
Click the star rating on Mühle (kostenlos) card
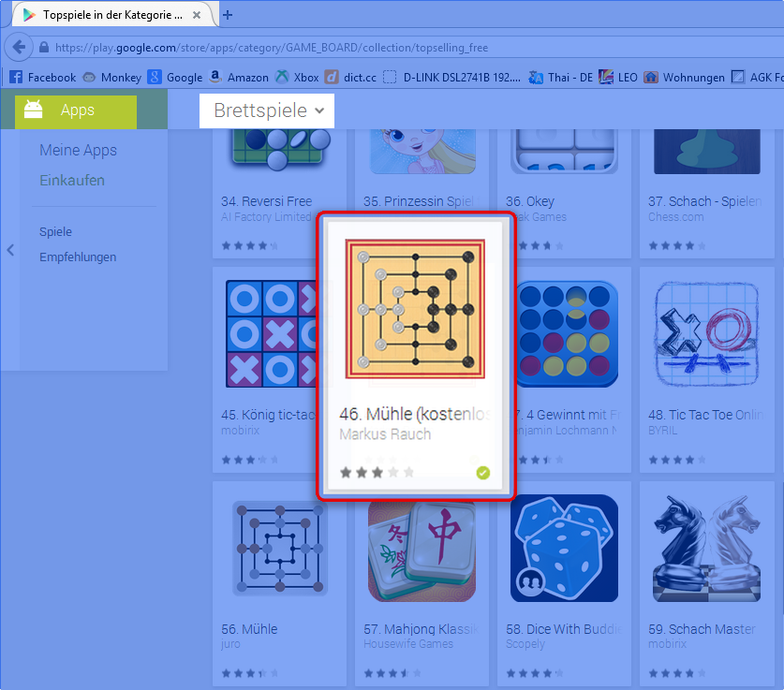(x=377, y=472)
